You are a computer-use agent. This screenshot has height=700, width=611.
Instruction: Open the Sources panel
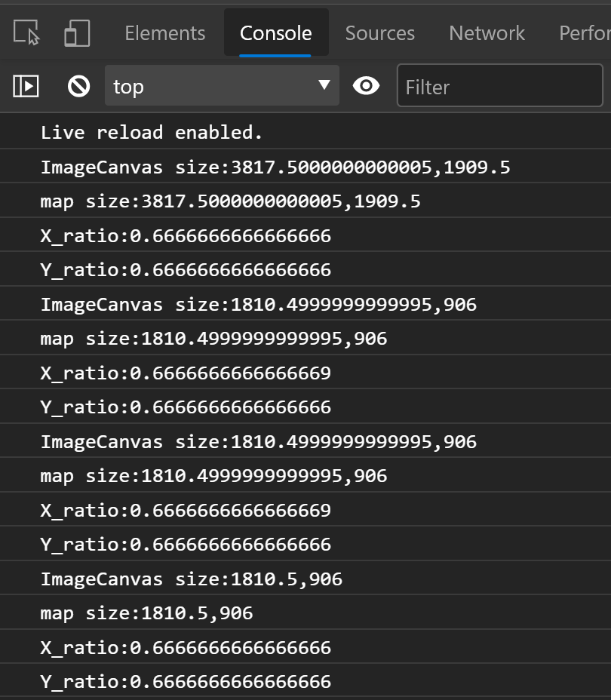coord(380,32)
